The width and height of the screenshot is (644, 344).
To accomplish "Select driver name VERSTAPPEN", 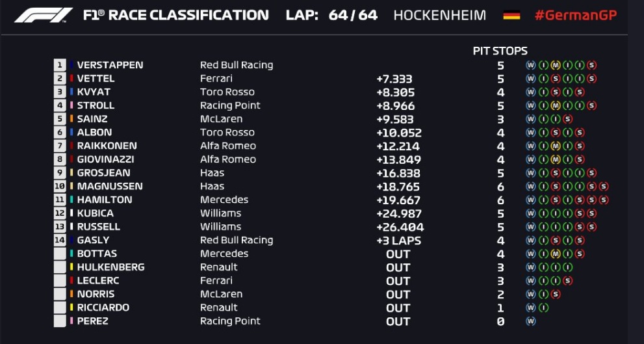I will point(110,65).
